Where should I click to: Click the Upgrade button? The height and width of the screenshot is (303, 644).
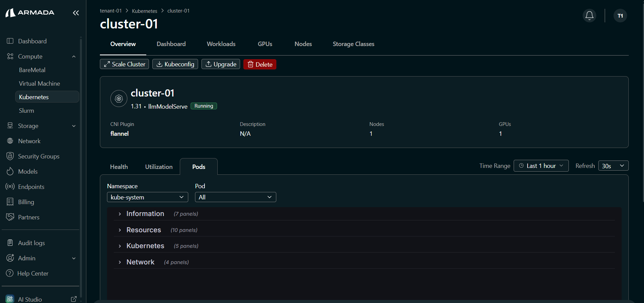coord(221,64)
